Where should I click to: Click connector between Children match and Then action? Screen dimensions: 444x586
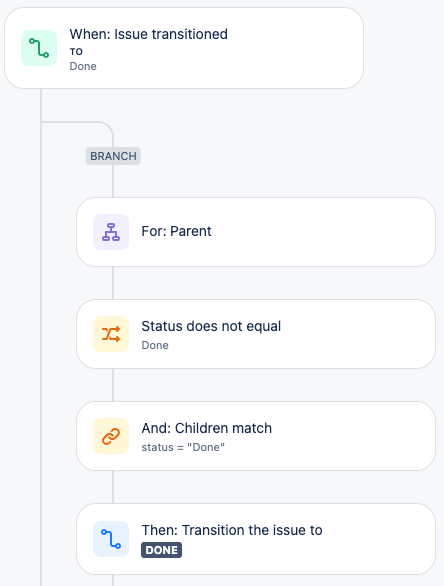tap(113, 487)
